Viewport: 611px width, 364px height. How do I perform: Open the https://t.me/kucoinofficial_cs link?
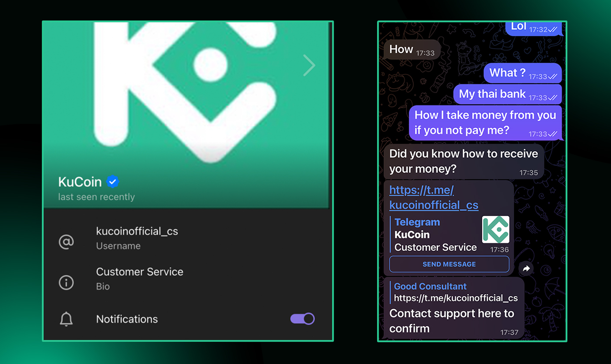pos(433,198)
